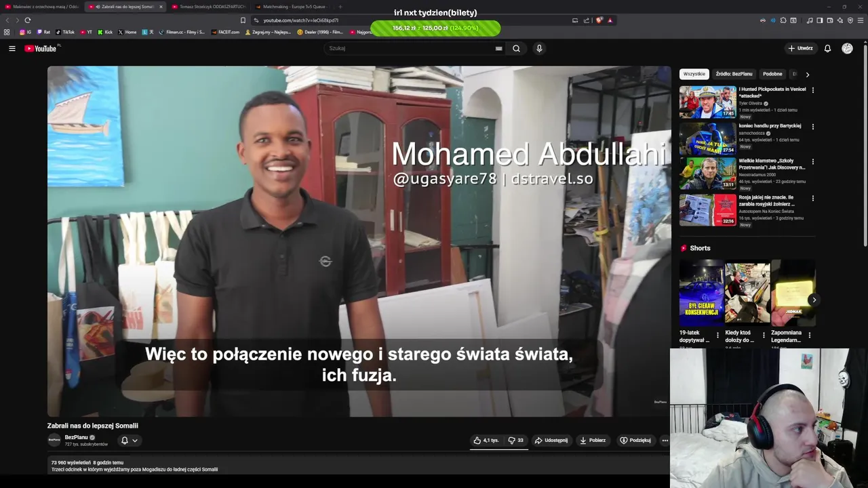
Task: Click the 'Pobierz' download button
Action: [x=592, y=440]
